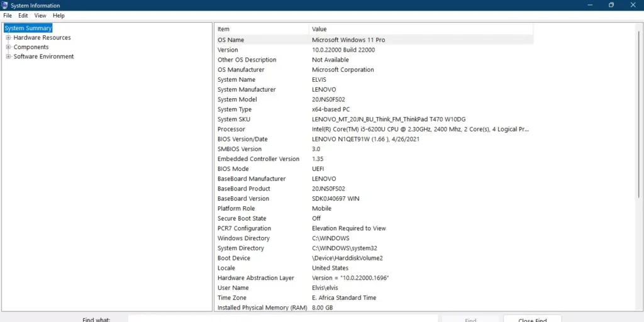Viewport: 644px width, 322px height.
Task: Select the PCR7 Configuration row
Action: (374, 228)
